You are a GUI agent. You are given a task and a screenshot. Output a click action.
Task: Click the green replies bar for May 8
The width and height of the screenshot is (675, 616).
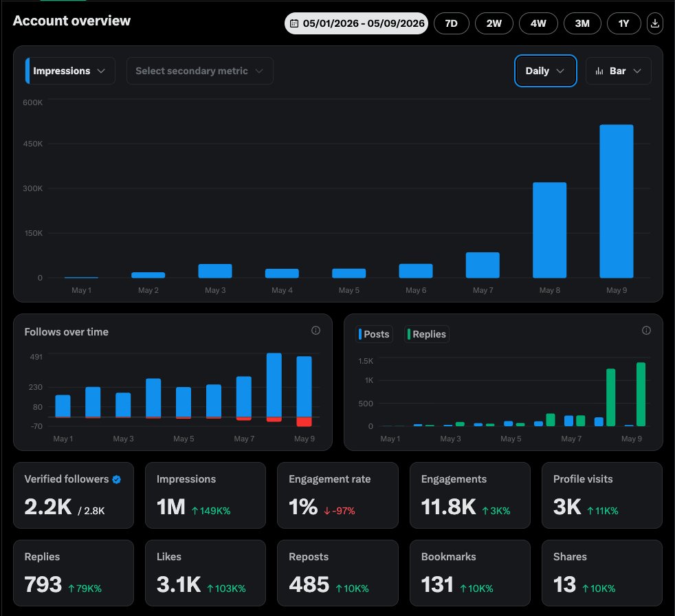click(610, 397)
